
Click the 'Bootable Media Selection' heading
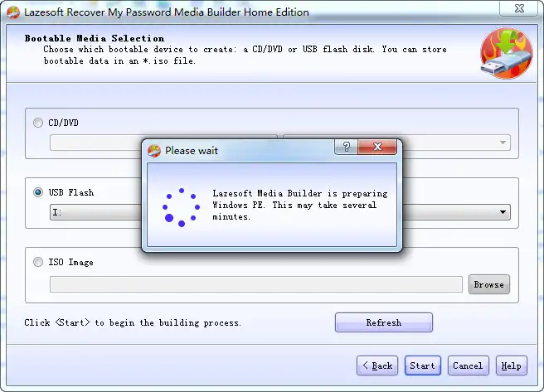95,38
